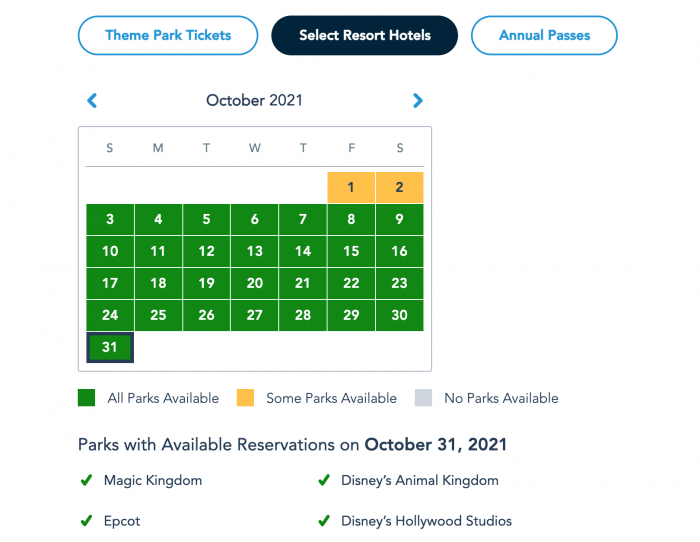This screenshot has height=542, width=700.
Task: Open the Annual Passes tab
Action: coord(544,36)
